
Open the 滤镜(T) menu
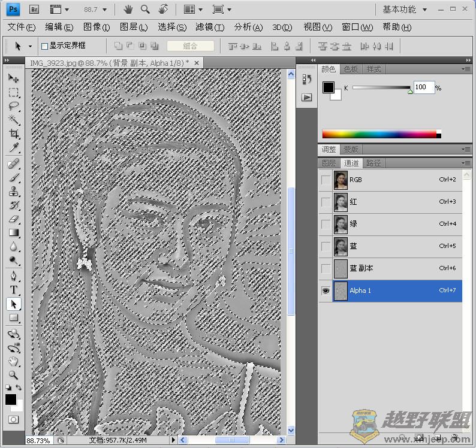tap(209, 27)
